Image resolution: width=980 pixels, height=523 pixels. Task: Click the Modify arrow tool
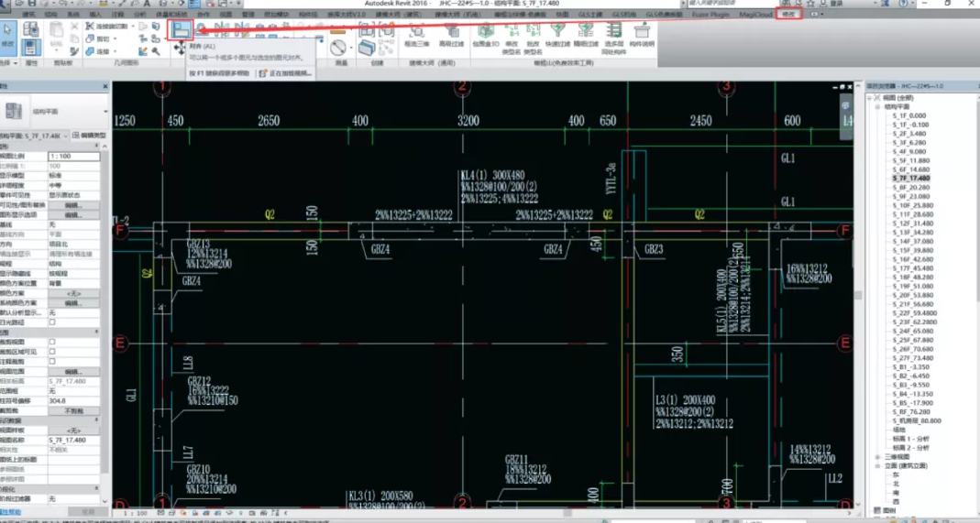click(x=8, y=35)
